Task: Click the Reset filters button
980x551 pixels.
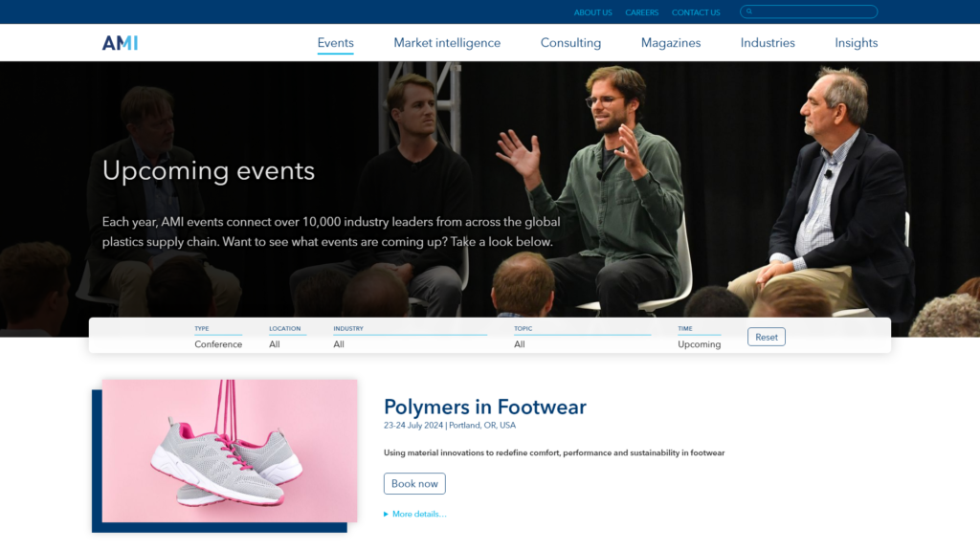Action: pos(767,337)
